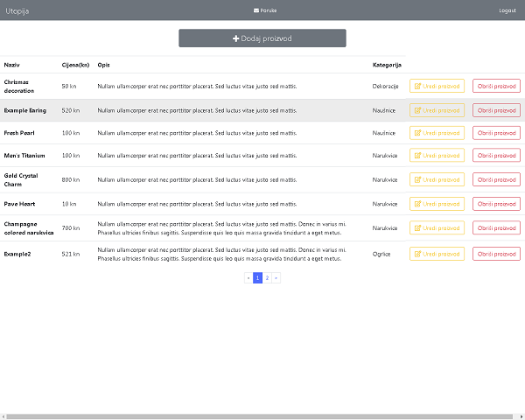The width and height of the screenshot is (525, 420).
Task: Go to pagination page 1
Action: (x=257, y=277)
